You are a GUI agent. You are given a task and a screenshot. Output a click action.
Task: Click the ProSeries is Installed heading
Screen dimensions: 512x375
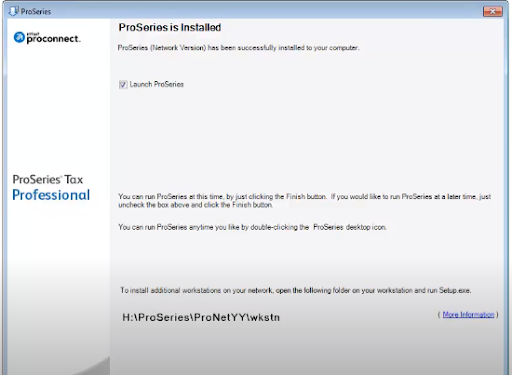170,27
